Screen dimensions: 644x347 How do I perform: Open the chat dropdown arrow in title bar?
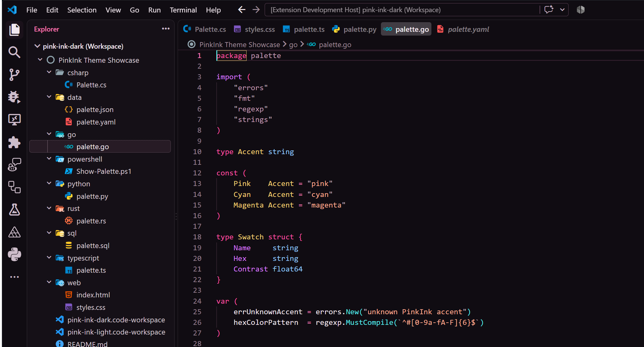[x=562, y=10]
